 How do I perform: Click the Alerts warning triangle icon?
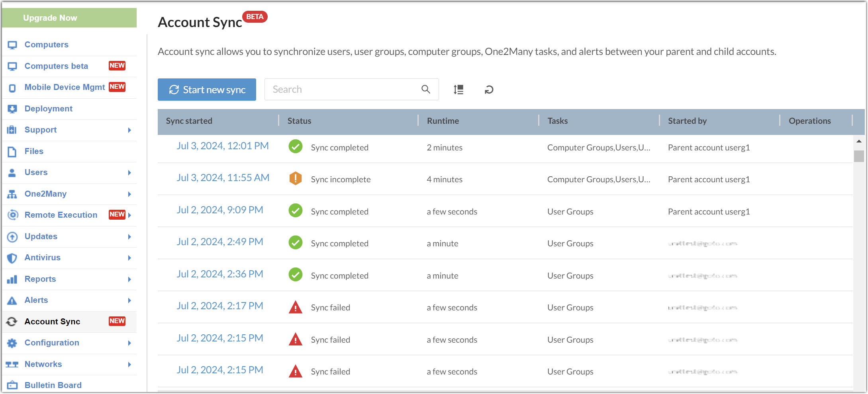12,300
